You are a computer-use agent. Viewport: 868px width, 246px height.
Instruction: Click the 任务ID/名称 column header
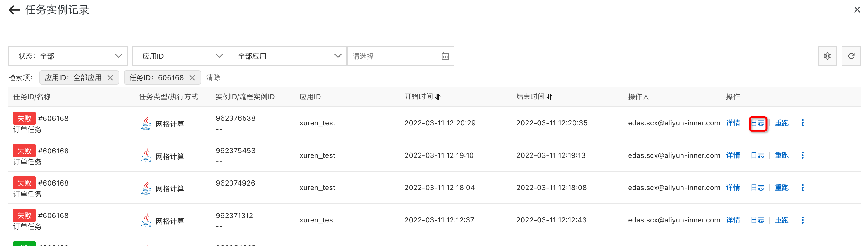tap(31, 96)
